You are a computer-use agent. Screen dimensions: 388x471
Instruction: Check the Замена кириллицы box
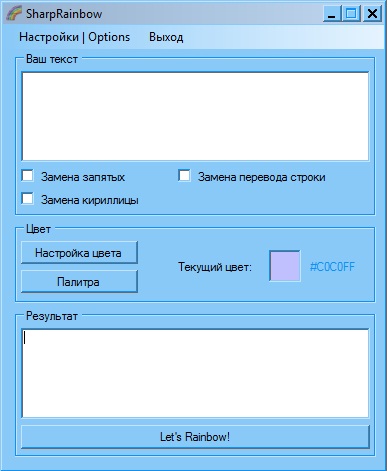pyautogui.click(x=27, y=199)
